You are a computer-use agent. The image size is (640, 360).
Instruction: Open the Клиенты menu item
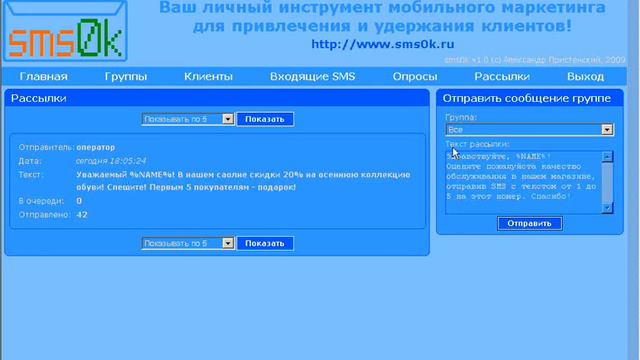click(x=208, y=76)
